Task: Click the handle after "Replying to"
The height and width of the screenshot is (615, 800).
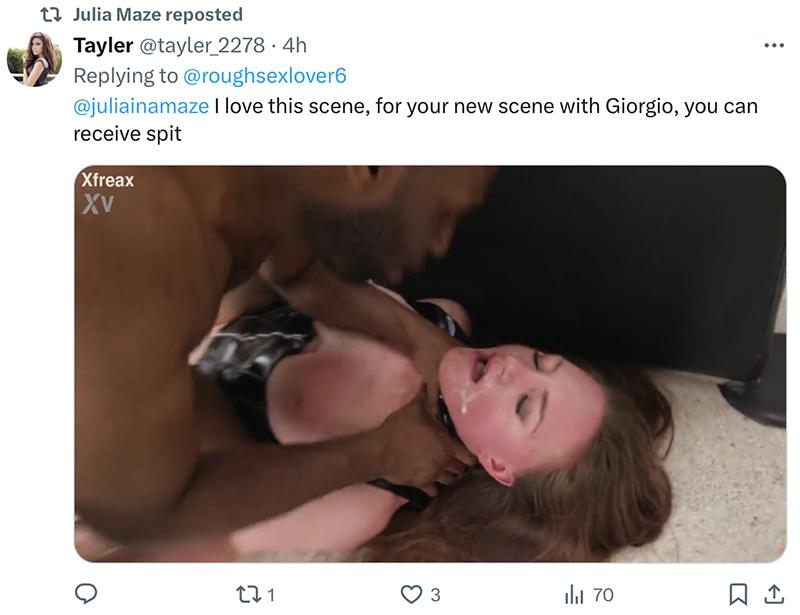Action: click(x=267, y=74)
